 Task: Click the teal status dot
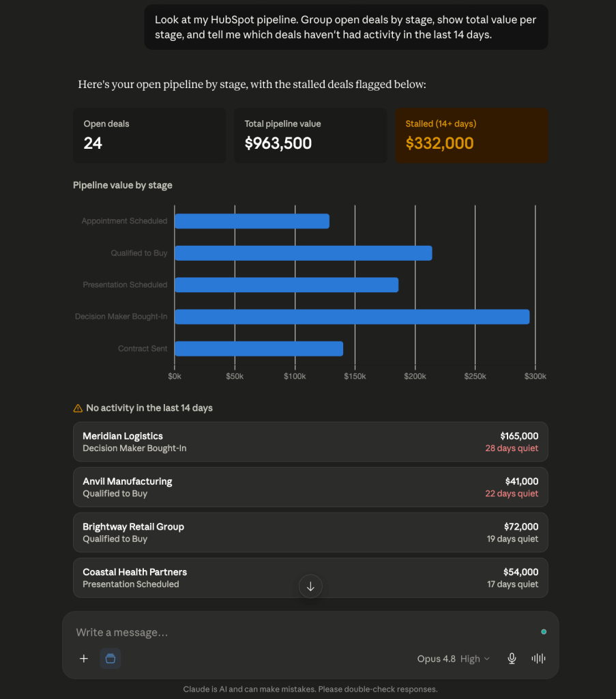click(x=544, y=631)
